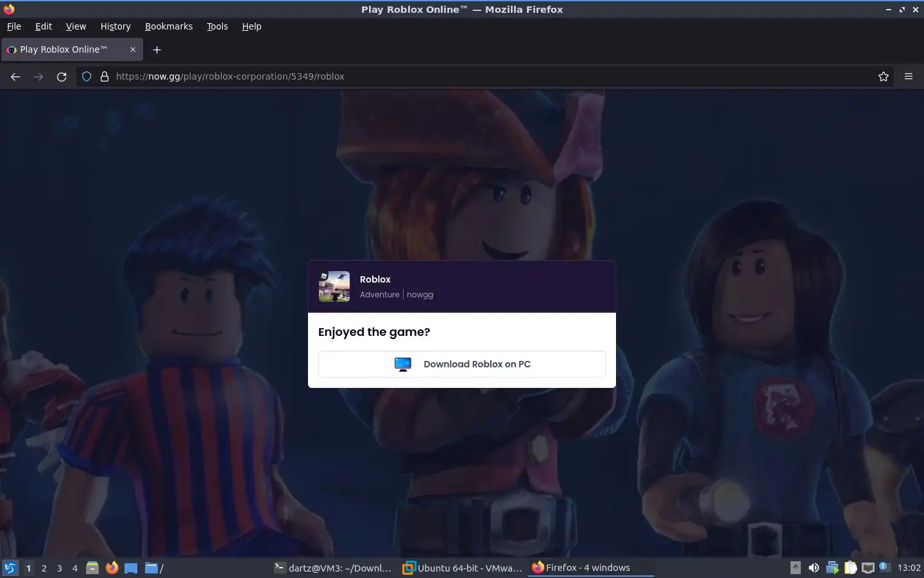Image resolution: width=924 pixels, height=578 pixels.
Task: Open the Tools menu
Action: 217,26
